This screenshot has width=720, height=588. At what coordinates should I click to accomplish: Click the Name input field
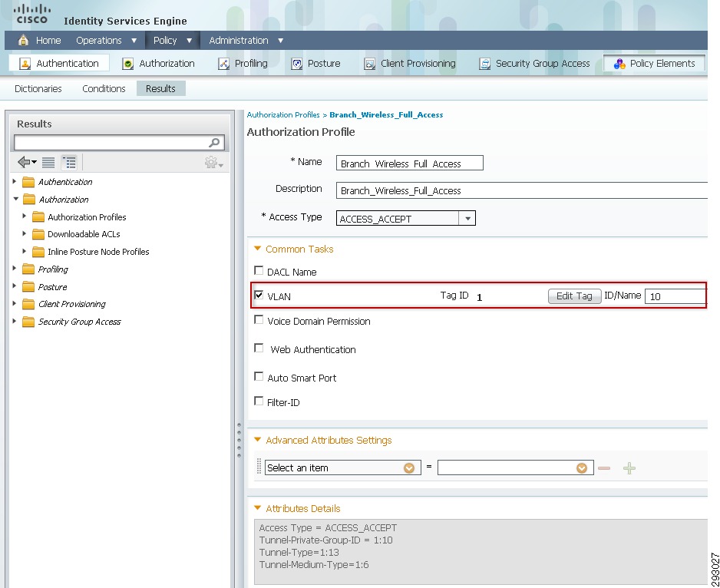pyautogui.click(x=410, y=163)
